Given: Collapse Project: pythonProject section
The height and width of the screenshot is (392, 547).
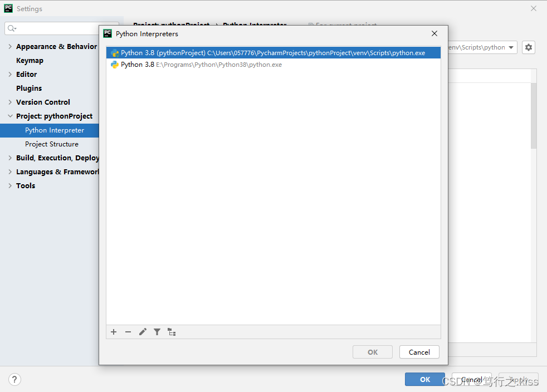Looking at the screenshot, I should pos(10,116).
